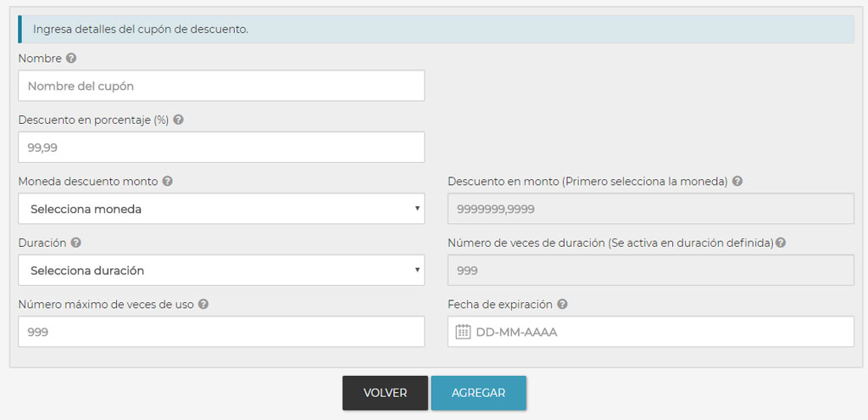Viewport: 868px width, 420px height.
Task: Show help icon for Descuento en porcentaje
Action: tap(178, 120)
